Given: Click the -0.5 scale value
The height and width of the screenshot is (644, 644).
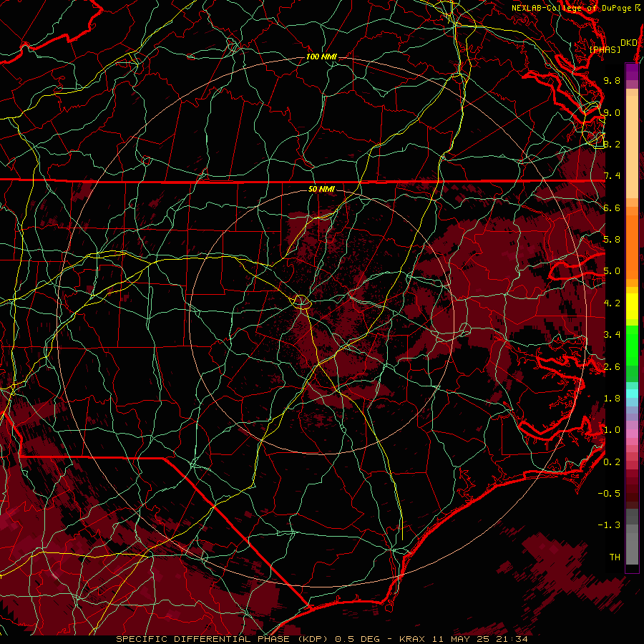Looking at the screenshot, I should tap(609, 494).
